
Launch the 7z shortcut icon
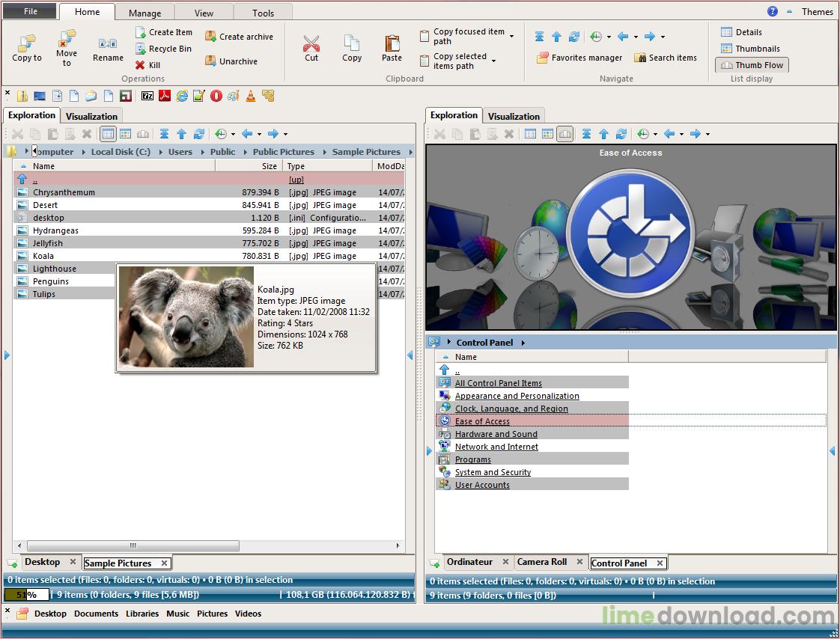147,96
